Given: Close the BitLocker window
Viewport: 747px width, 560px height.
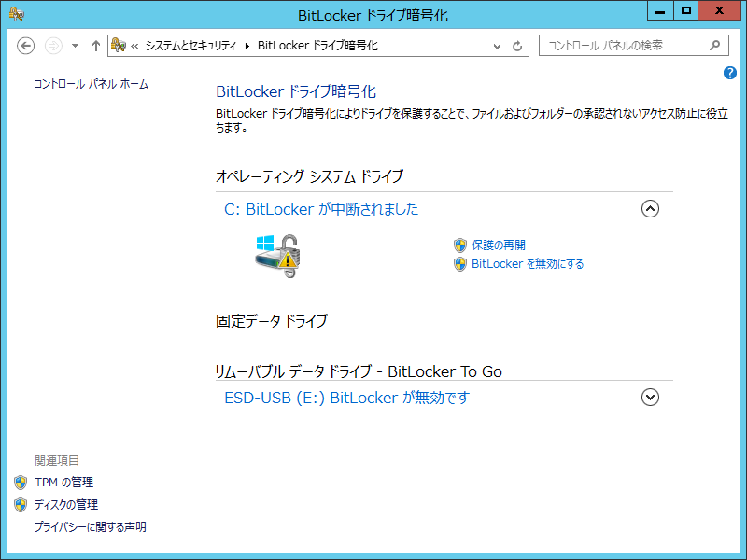Looking at the screenshot, I should click(x=719, y=11).
